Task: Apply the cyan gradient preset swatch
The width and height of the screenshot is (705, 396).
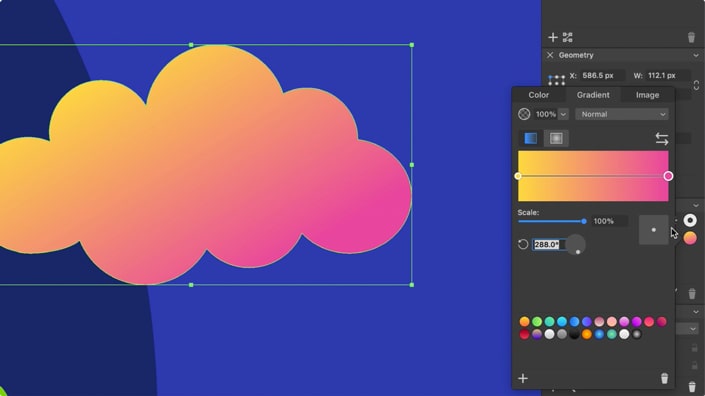Action: click(x=562, y=321)
